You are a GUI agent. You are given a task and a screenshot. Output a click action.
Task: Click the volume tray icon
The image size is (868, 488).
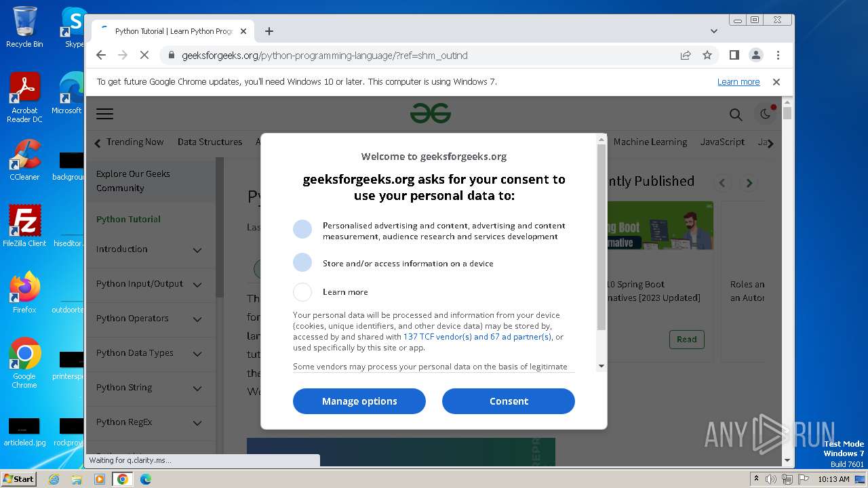(x=771, y=479)
